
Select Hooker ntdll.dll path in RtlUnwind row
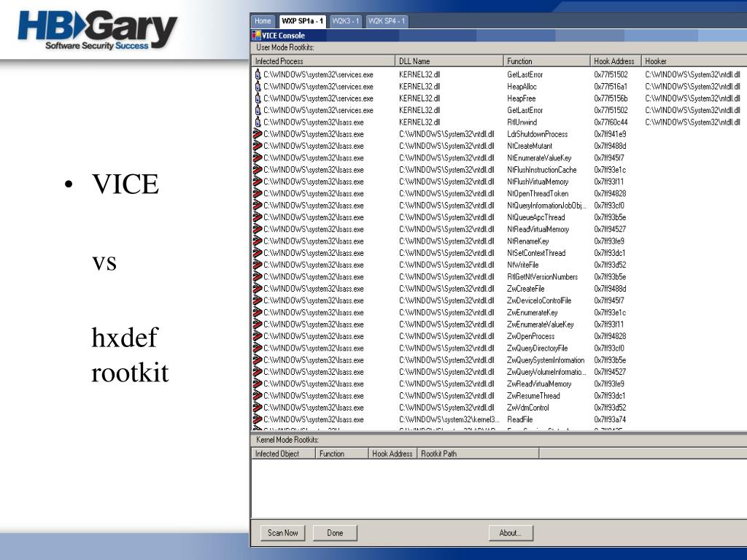[693, 122]
